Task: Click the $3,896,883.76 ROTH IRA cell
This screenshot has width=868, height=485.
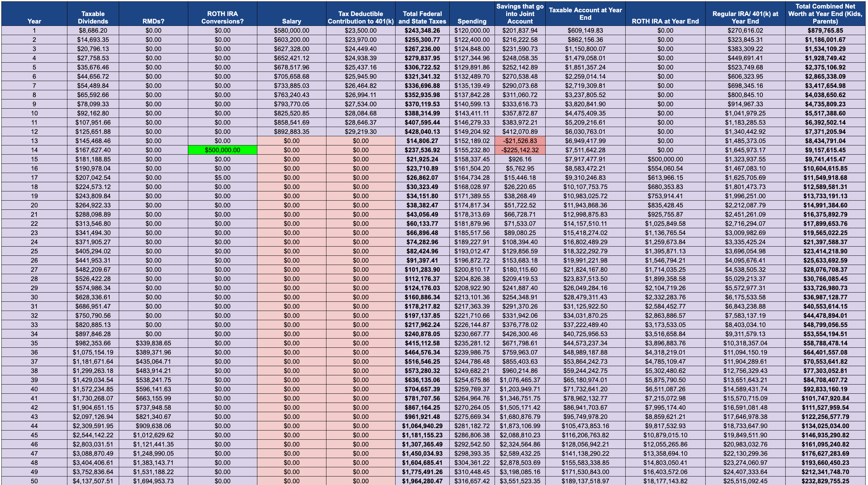Action: click(665, 343)
